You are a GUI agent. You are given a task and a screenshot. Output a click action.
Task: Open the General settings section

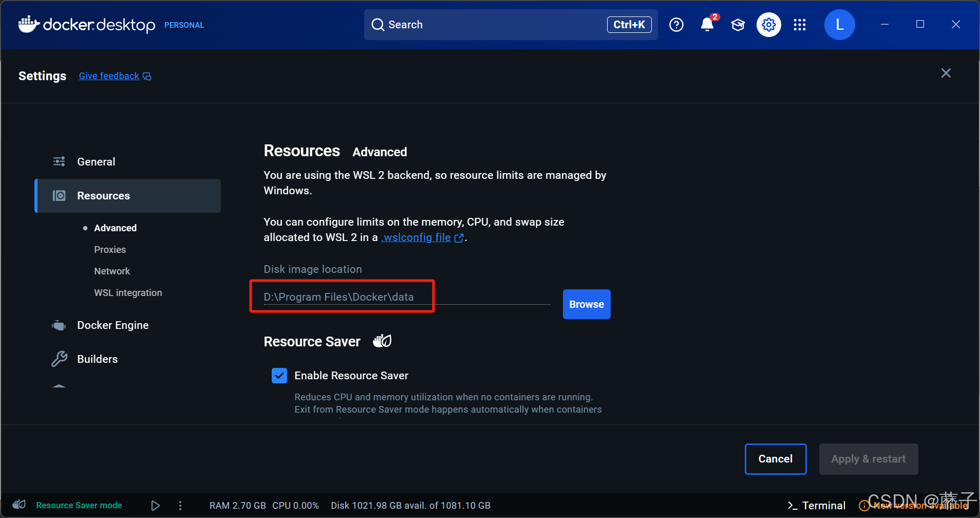96,162
